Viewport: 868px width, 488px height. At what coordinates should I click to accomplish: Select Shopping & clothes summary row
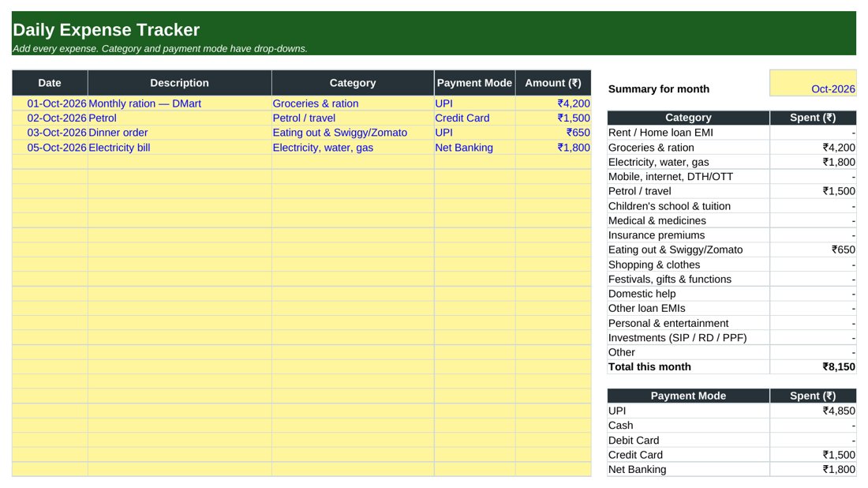pyautogui.click(x=731, y=265)
